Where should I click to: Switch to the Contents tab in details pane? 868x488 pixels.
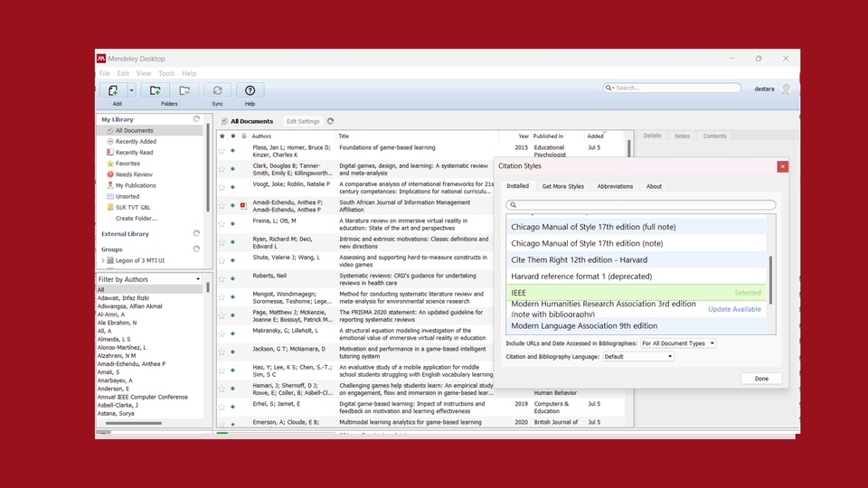tap(714, 136)
